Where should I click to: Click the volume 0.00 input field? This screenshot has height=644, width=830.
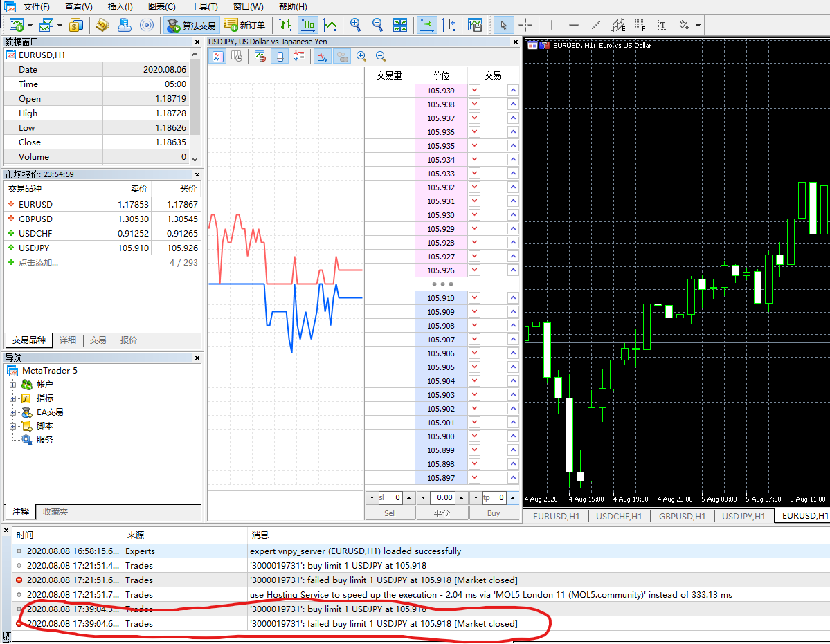tap(442, 497)
